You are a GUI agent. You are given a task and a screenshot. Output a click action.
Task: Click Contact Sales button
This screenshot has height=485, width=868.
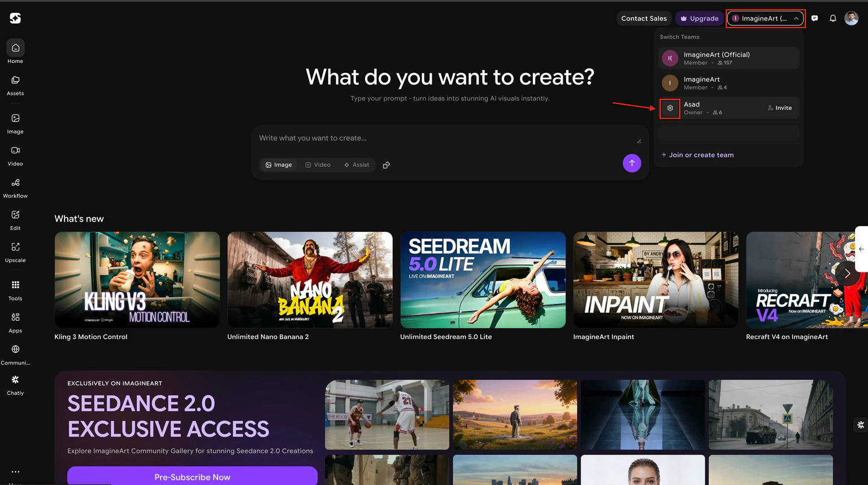coord(644,18)
